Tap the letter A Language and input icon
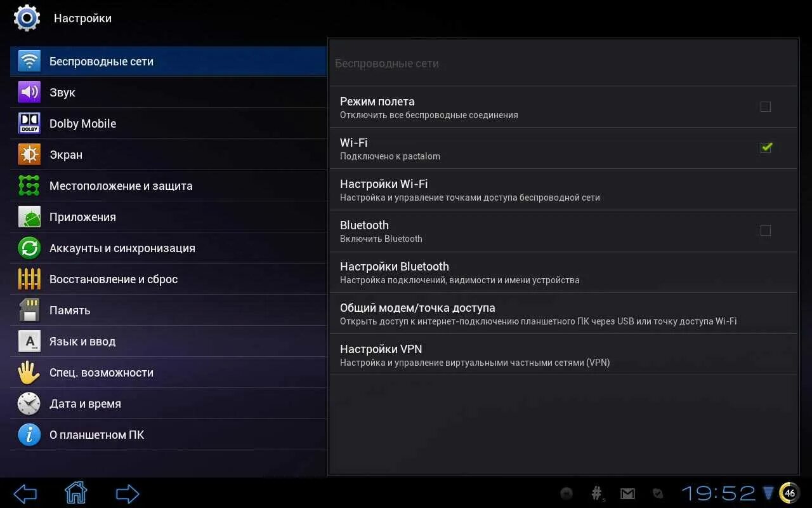 (x=29, y=341)
